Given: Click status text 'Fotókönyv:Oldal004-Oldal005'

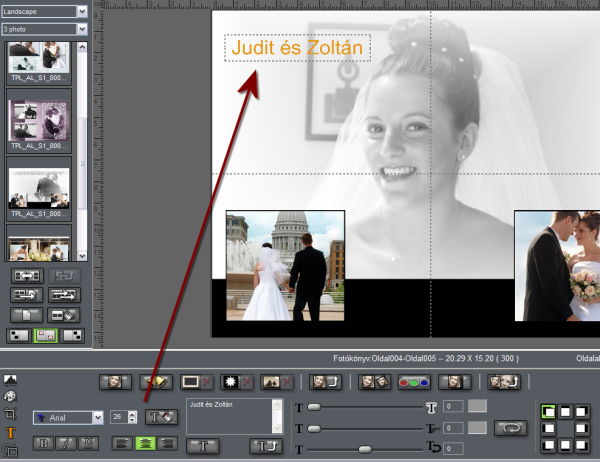Looking at the screenshot, I should 384,359.
